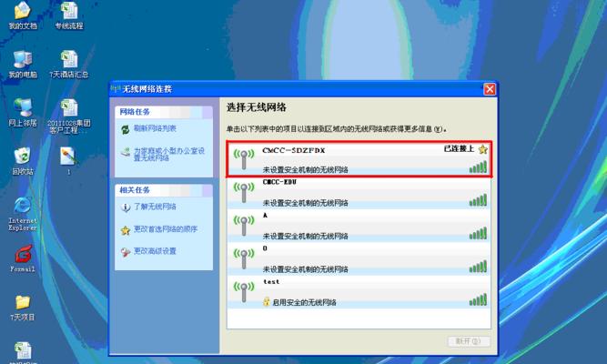This screenshot has height=364, width=607.
Task: Select the spreadsheet icon above 7天酒店汇总
Action: (x=69, y=11)
